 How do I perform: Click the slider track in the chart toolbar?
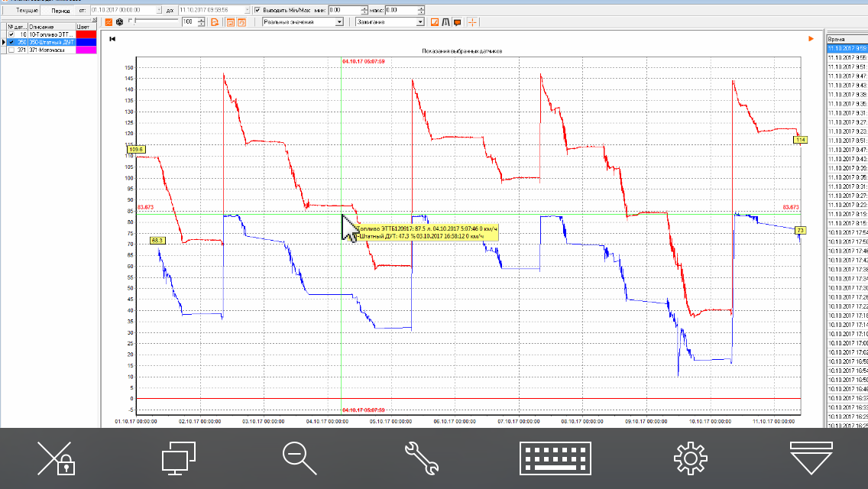[153, 22]
